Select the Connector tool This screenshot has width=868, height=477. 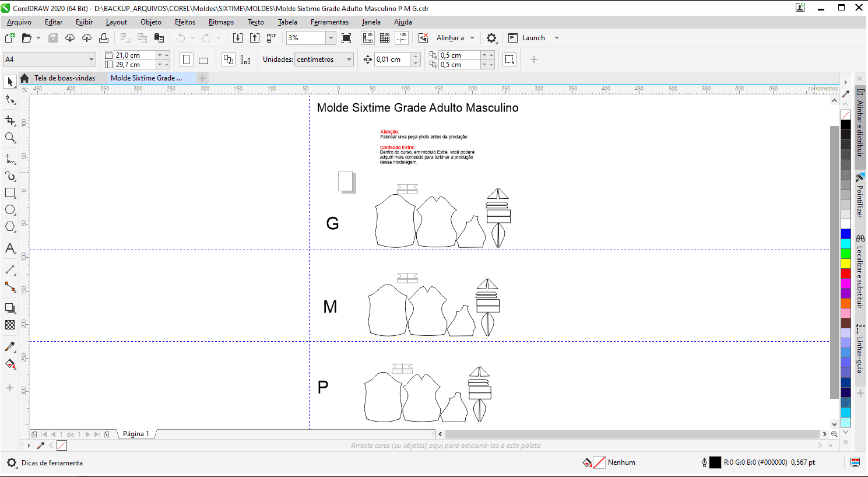[10, 286]
